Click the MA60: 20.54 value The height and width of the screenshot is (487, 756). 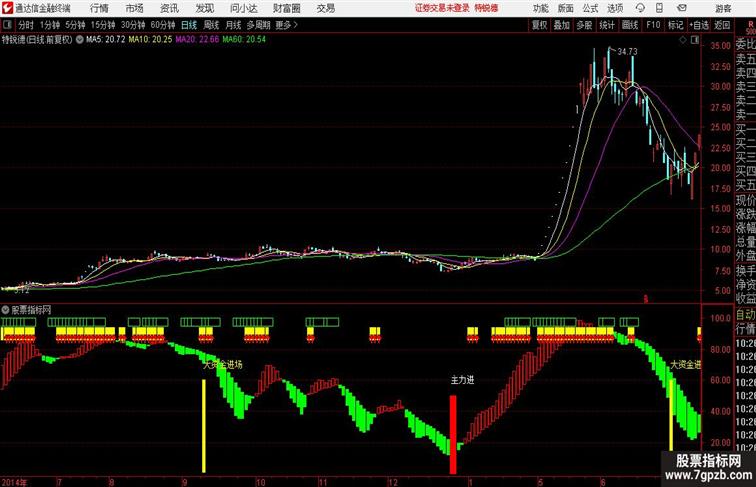[244, 40]
